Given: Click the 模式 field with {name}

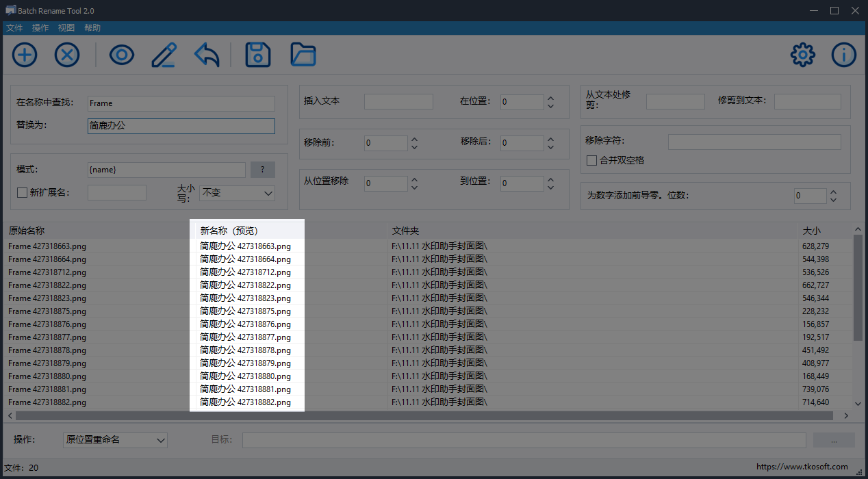Looking at the screenshot, I should click(x=166, y=170).
